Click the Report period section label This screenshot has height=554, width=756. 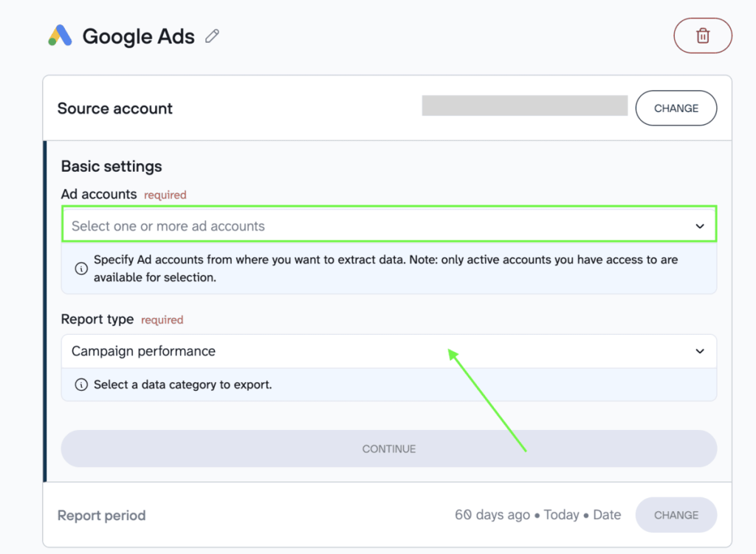(x=101, y=516)
